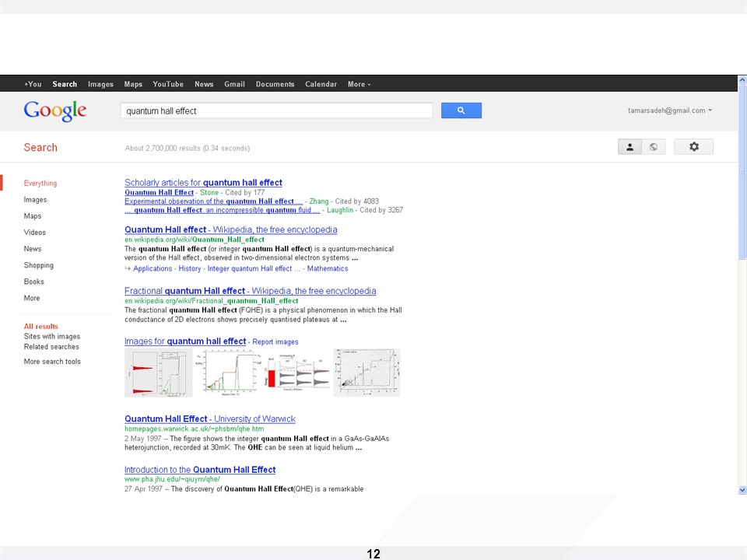Choose Sites with images option

(52, 336)
